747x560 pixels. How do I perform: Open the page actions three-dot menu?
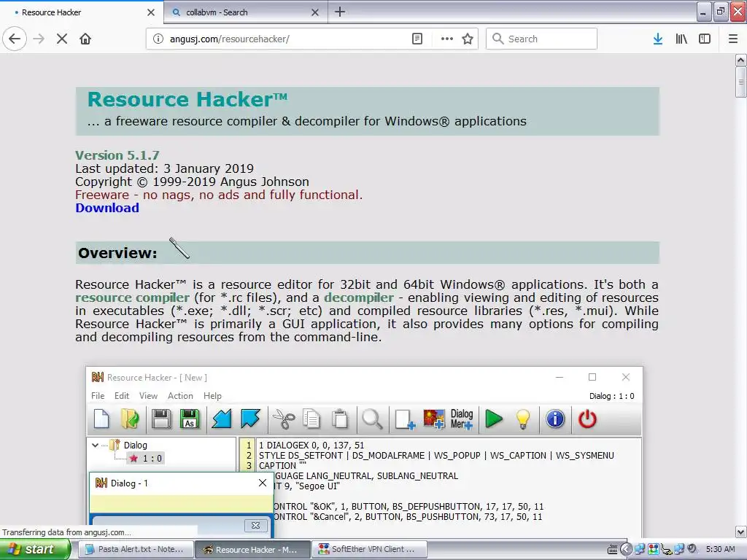[447, 39]
